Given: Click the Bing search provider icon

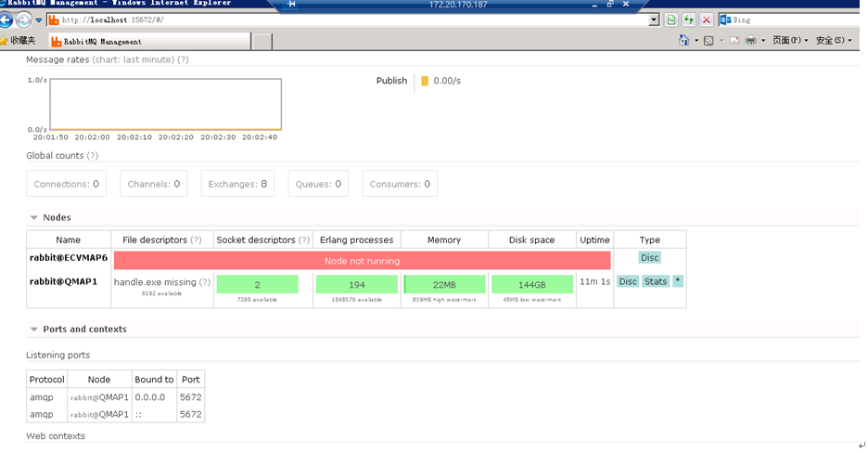Looking at the screenshot, I should (725, 19).
